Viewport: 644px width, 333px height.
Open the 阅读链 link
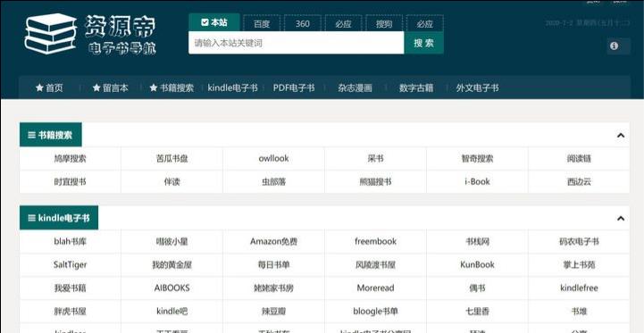579,159
